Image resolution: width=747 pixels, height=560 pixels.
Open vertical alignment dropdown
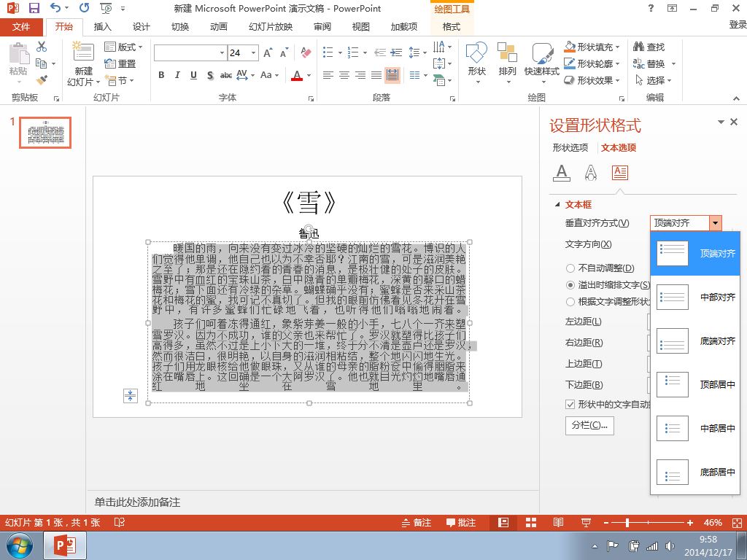pyautogui.click(x=715, y=223)
